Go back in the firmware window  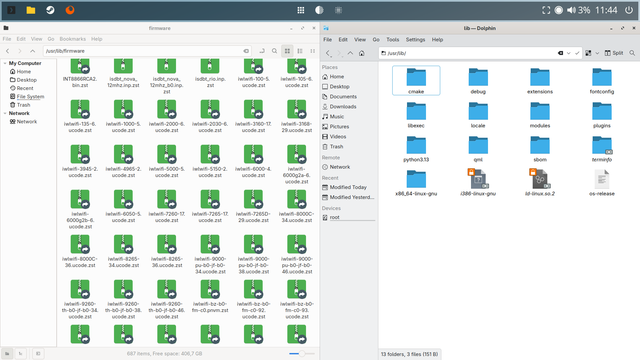7,51
